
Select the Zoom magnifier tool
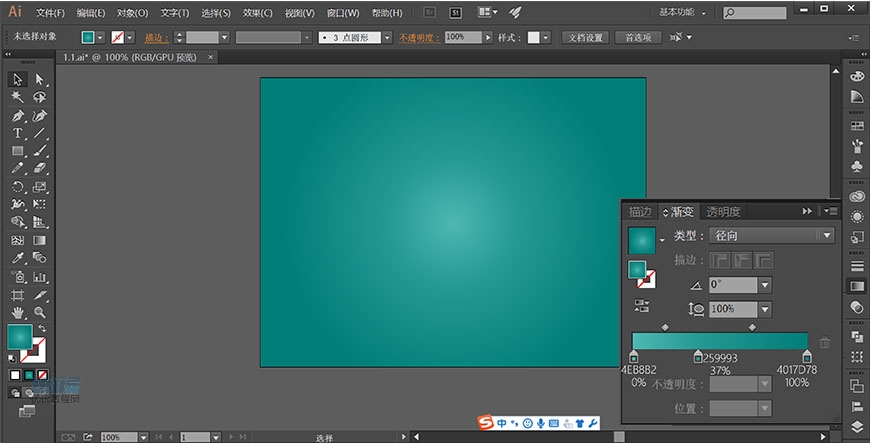[x=40, y=312]
